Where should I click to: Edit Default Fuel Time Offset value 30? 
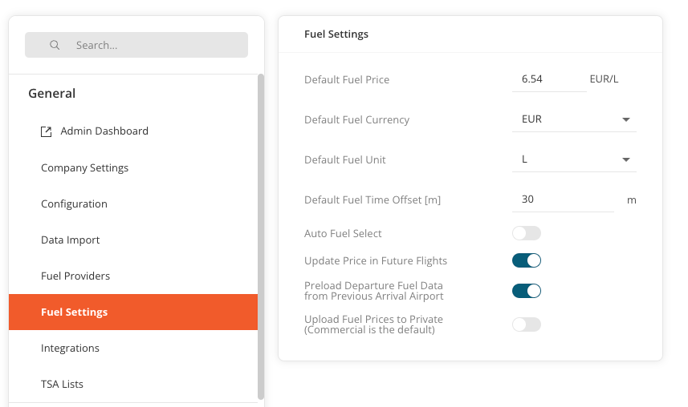click(563, 200)
